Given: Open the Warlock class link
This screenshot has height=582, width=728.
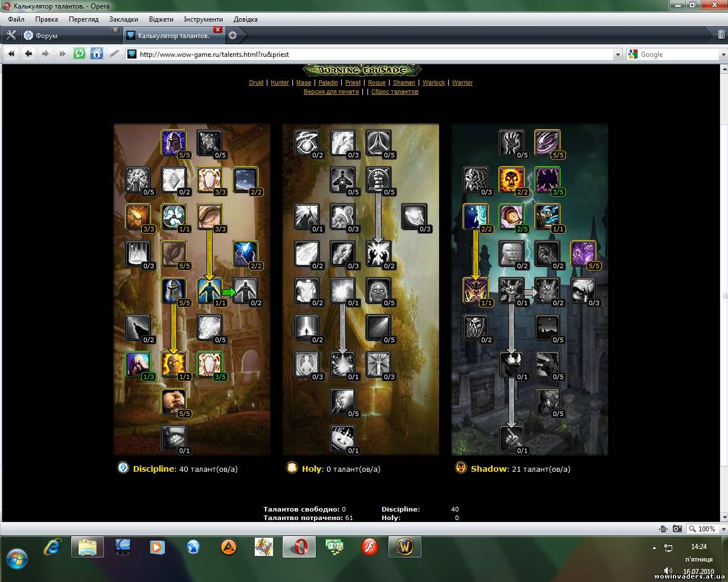Looking at the screenshot, I should 433,82.
